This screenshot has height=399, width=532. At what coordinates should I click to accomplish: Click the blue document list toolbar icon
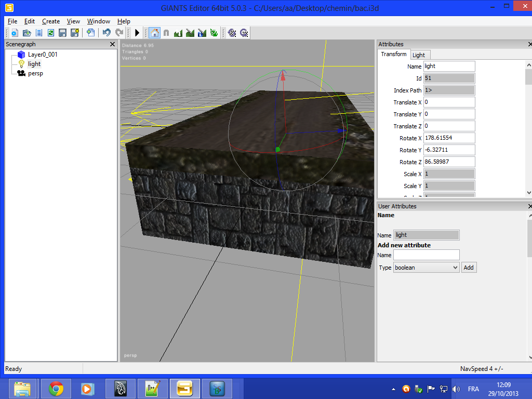pos(38,33)
